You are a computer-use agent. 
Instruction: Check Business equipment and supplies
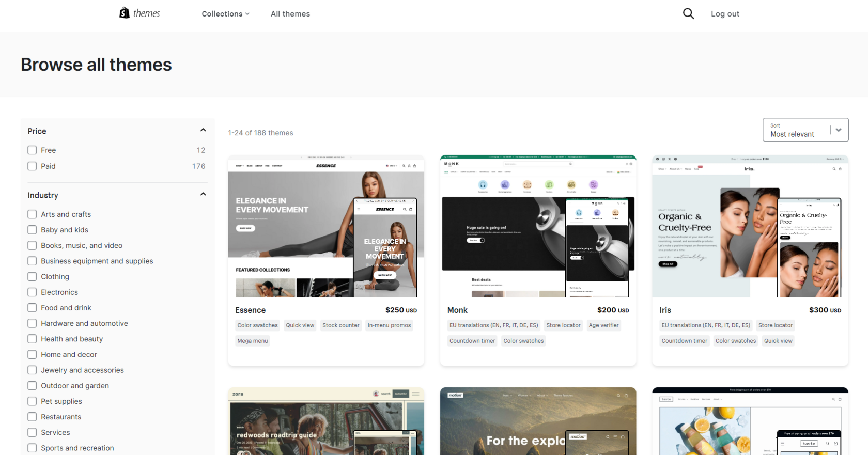[32, 261]
